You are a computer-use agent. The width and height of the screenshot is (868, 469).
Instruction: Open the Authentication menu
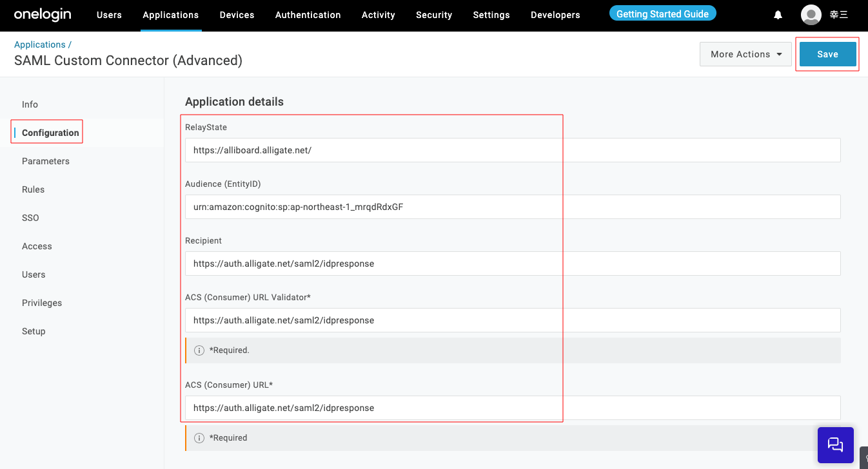click(x=308, y=15)
